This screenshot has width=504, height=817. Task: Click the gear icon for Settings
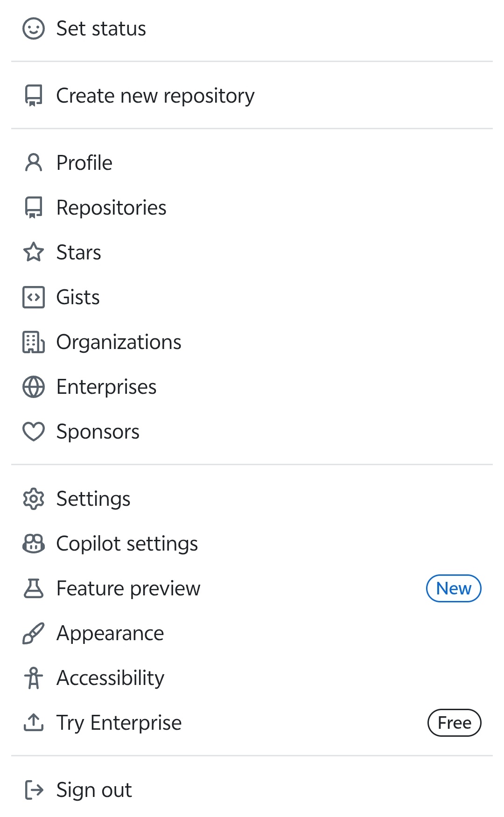click(x=34, y=499)
